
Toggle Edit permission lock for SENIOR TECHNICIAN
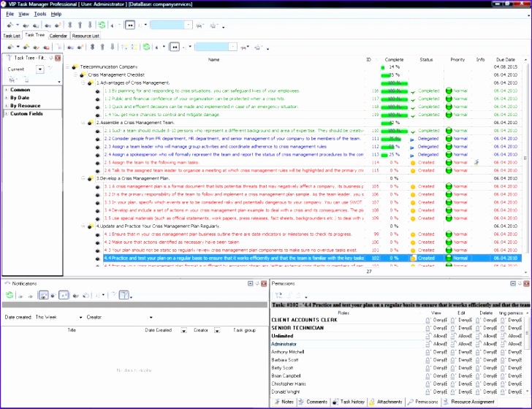point(453,328)
